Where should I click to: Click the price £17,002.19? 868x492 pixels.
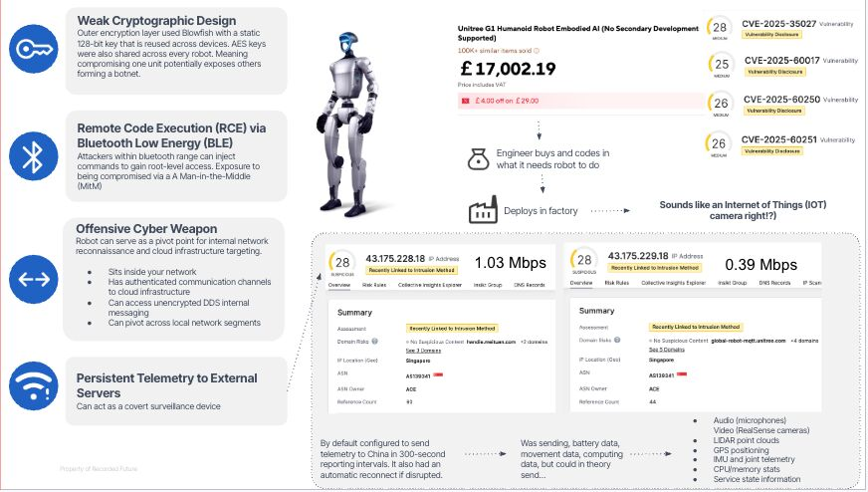[508, 69]
